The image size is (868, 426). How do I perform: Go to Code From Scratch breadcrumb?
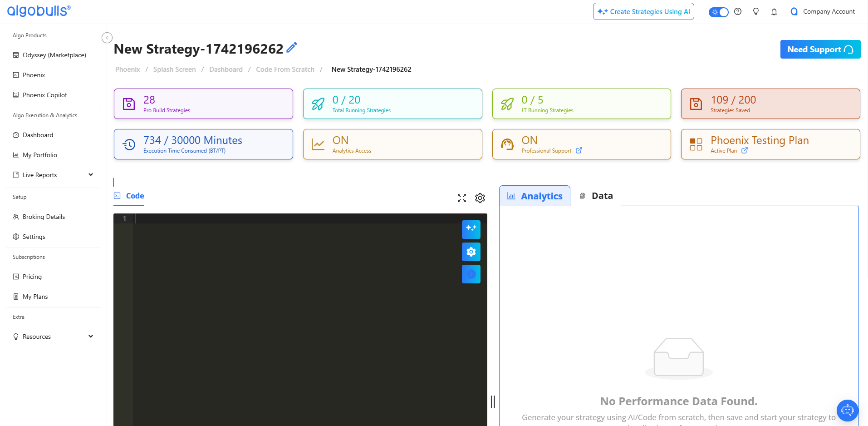pos(285,69)
